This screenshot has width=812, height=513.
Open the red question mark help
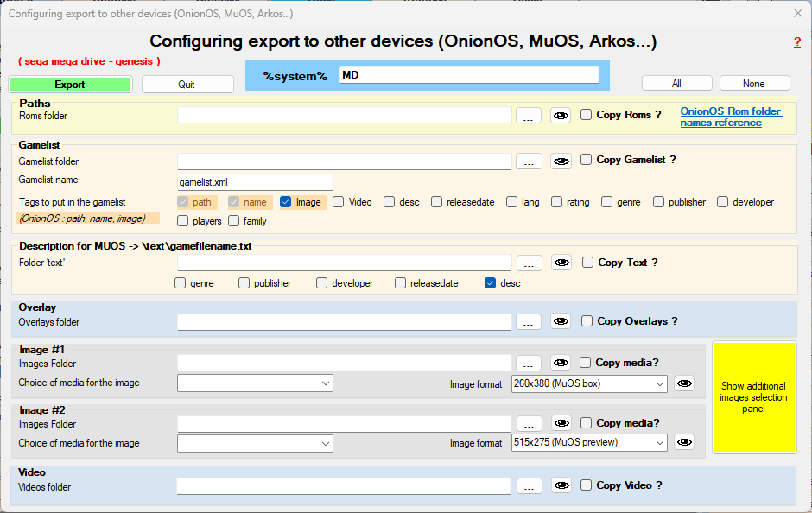coord(796,42)
